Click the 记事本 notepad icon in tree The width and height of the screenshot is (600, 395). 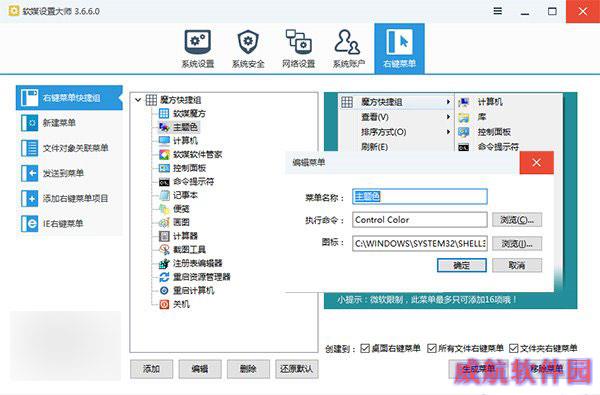[164, 195]
